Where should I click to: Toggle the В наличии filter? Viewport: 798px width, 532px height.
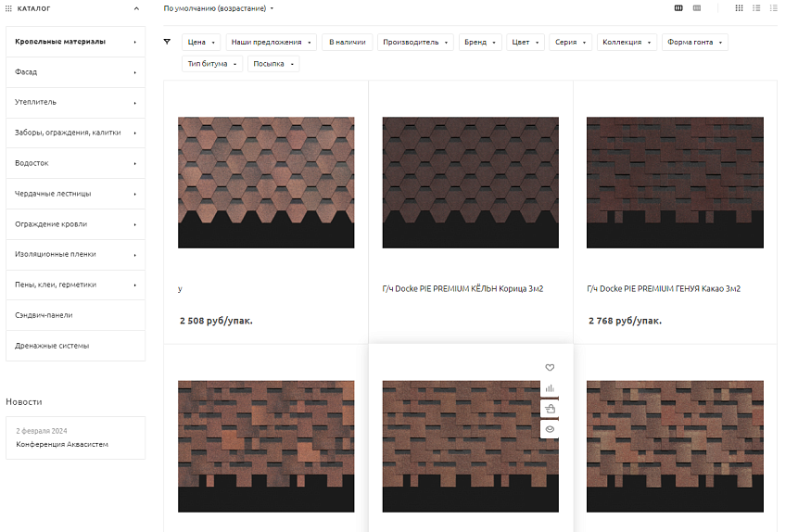[347, 43]
